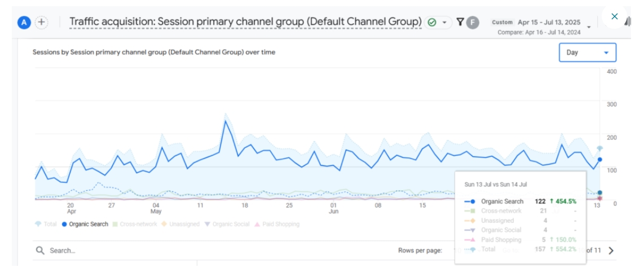Click the search magnifier icon in the table

39,250
